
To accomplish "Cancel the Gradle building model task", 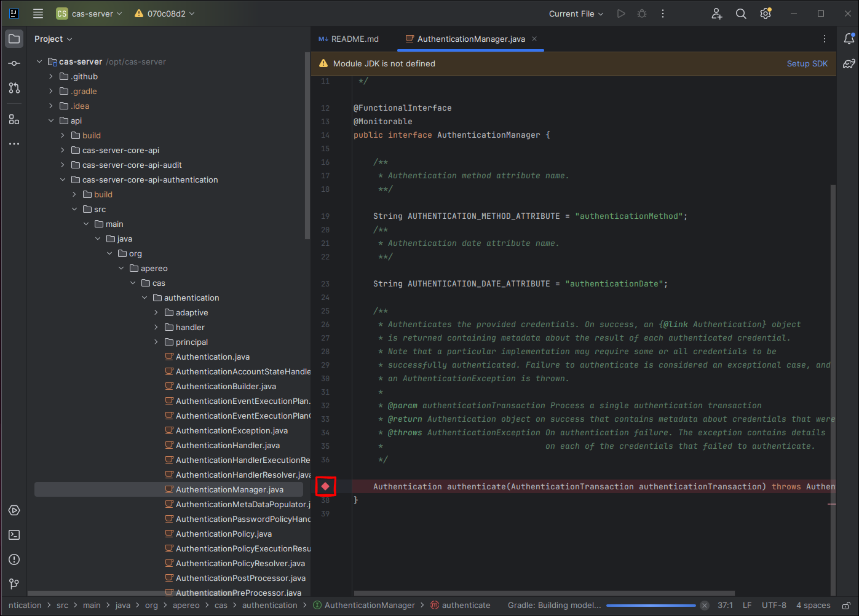I will (x=705, y=606).
